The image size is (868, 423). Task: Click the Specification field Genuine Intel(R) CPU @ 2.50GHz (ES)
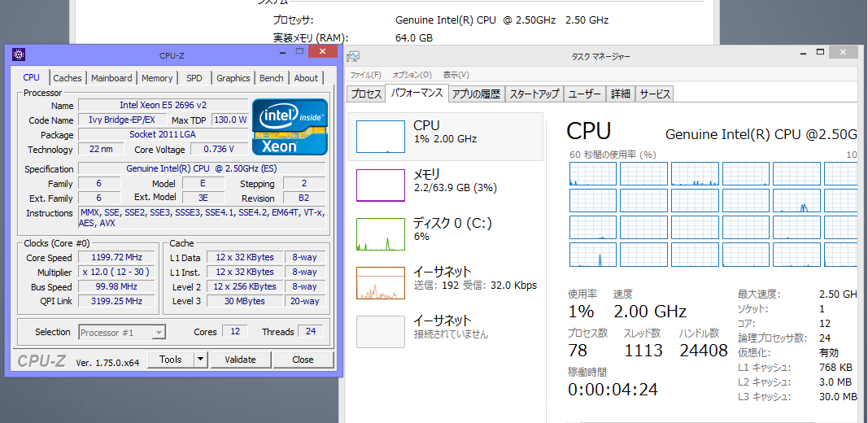click(202, 169)
